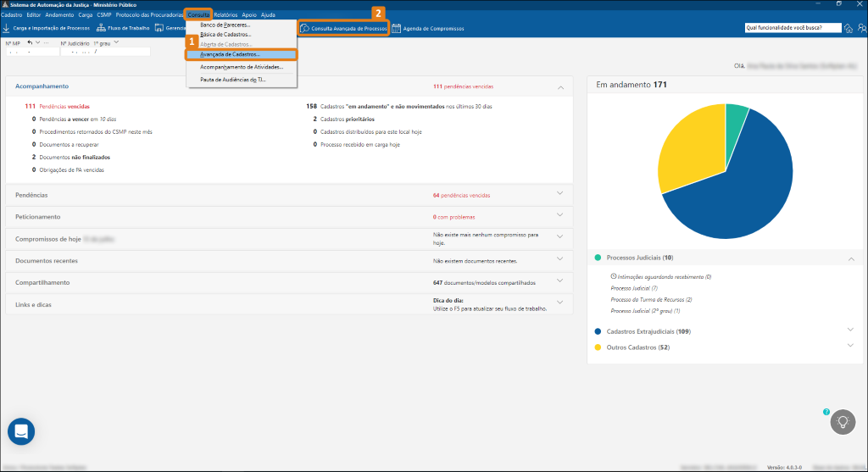Viewport: 868px width, 472px height.
Task: Click 64 pendências vencidas text
Action: pyautogui.click(x=462, y=196)
